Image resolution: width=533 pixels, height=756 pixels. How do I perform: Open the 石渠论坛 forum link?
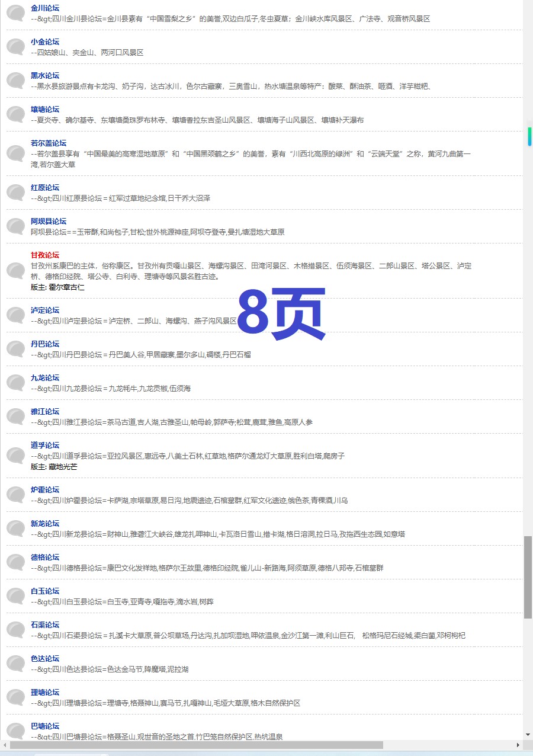[x=45, y=625]
